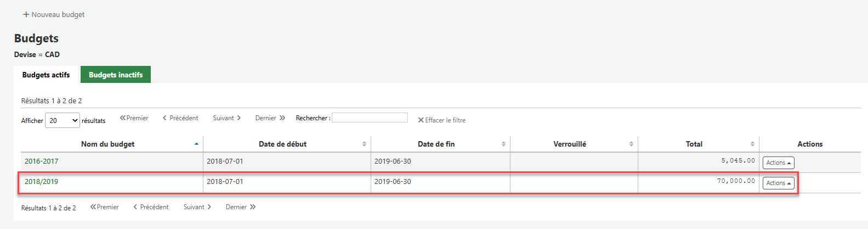Sort by Nom du budget arrow icon
This screenshot has height=229, width=868.
tap(196, 144)
